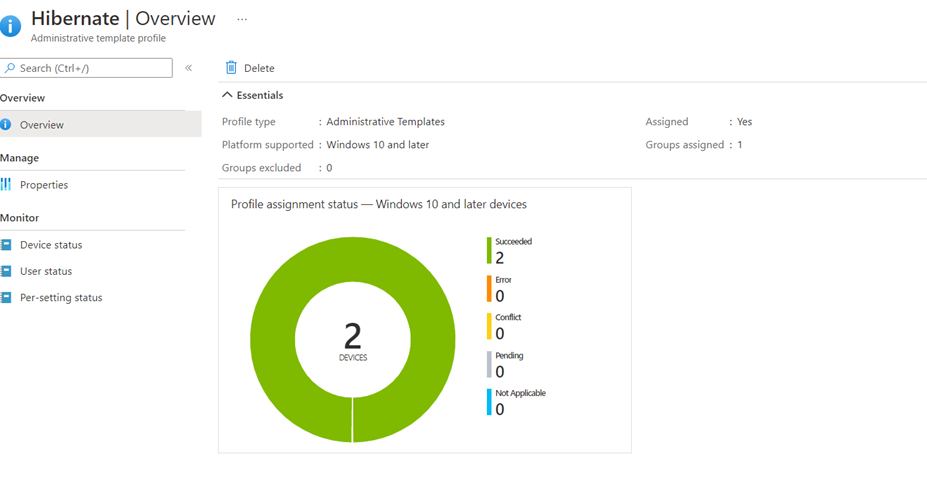Click the Device status icon
This screenshot has width=927, height=481.
coord(6,245)
